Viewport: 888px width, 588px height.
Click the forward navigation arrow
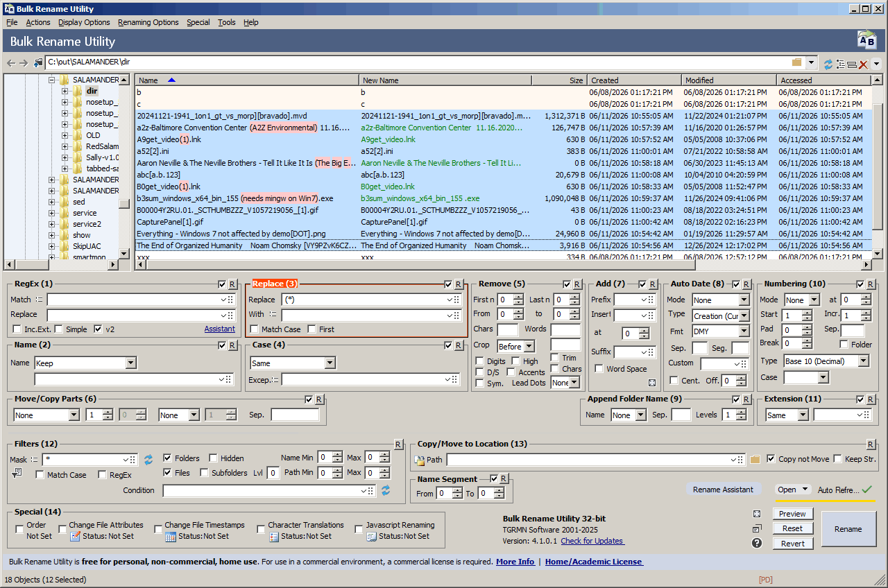point(24,63)
